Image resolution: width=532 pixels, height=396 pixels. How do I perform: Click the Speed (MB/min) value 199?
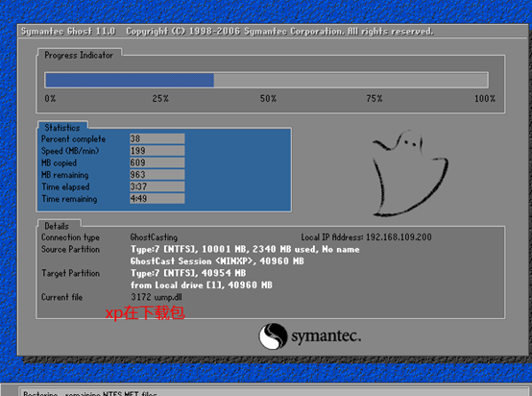[157, 151]
